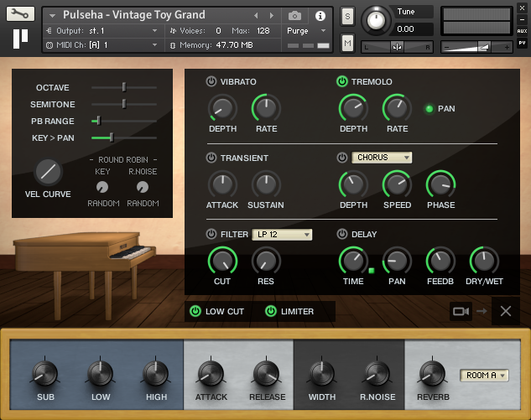The width and height of the screenshot is (531, 420).
Task: Click the round robin KEY random knob
Action: pyautogui.click(x=102, y=187)
